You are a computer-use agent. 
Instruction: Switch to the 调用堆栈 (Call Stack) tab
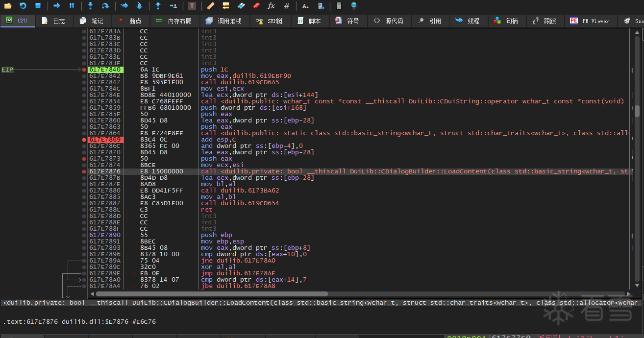point(223,21)
